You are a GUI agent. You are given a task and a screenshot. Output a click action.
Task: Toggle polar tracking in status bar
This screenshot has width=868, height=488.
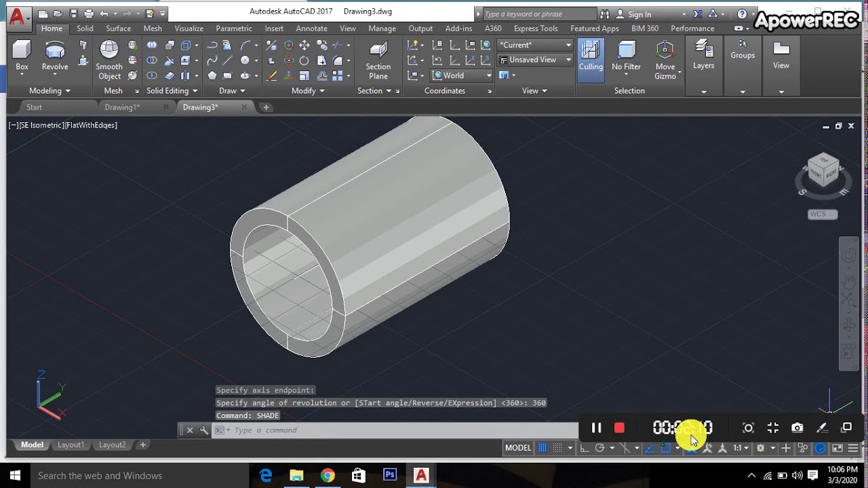(599, 448)
